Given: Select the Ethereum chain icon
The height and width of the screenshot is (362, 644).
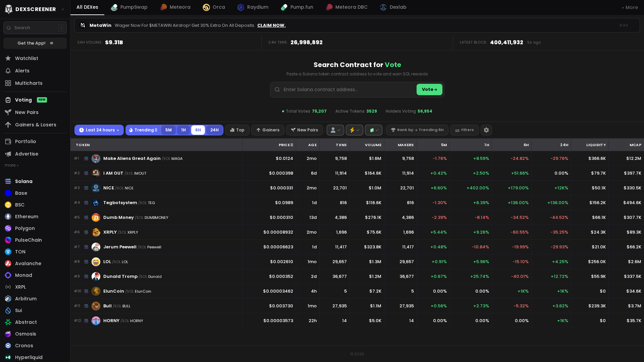Looking at the screenshot, I should (8, 217).
